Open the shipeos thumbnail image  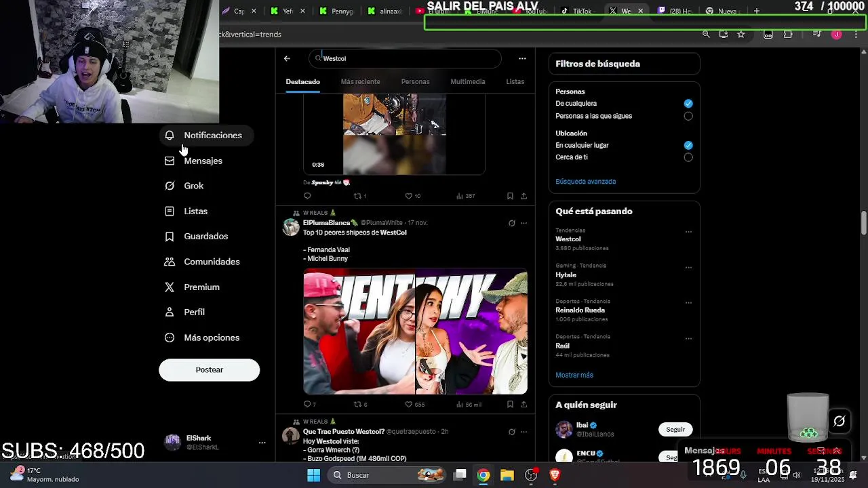415,331
